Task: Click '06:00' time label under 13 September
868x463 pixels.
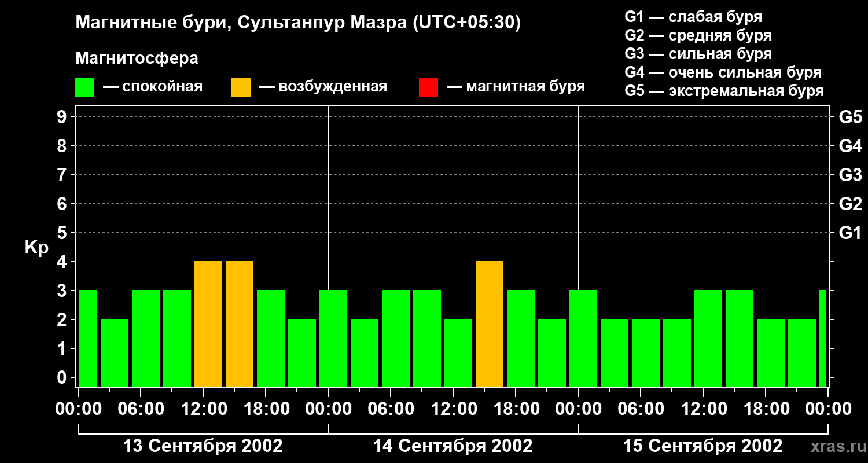Action: (x=141, y=409)
